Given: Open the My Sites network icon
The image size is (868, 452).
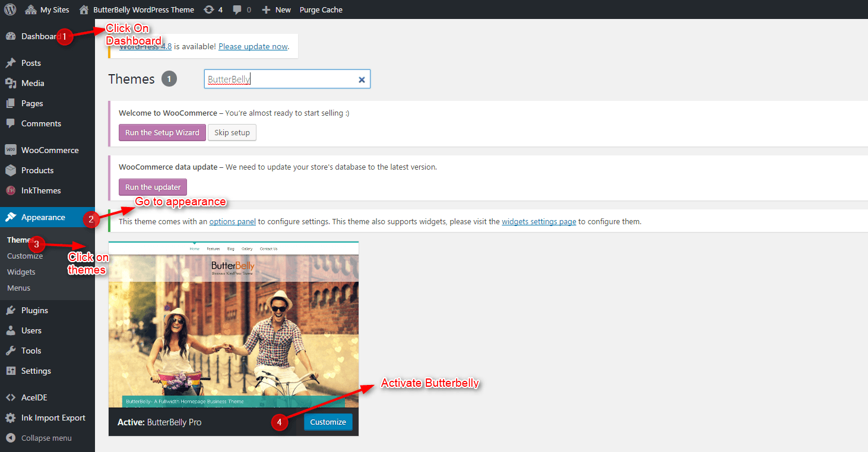Looking at the screenshot, I should tap(31, 9).
